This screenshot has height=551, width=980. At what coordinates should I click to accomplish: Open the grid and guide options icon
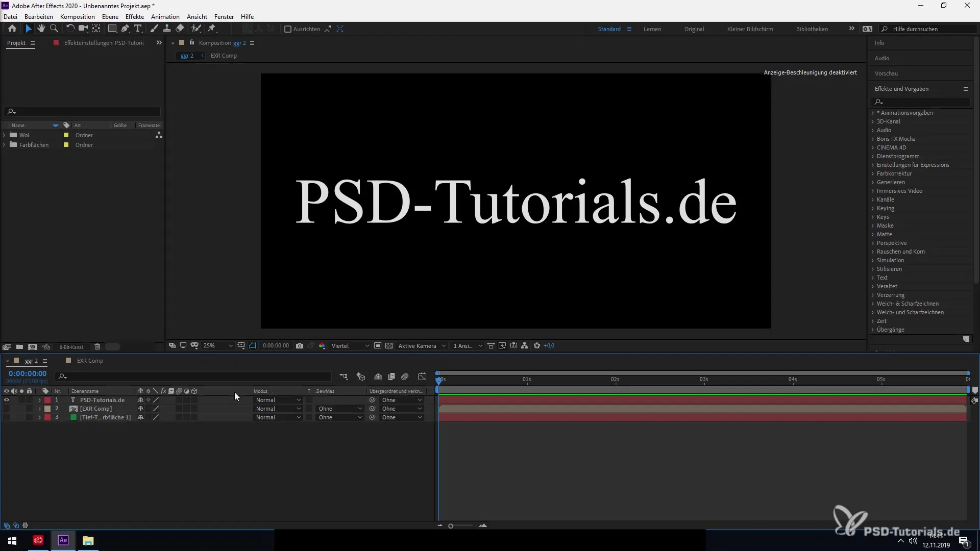(241, 346)
